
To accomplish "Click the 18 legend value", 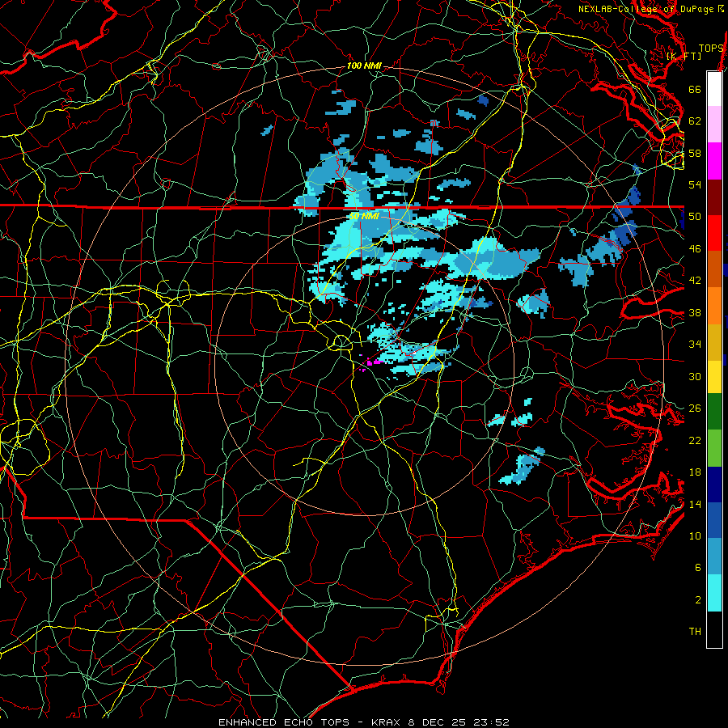I will [x=695, y=472].
